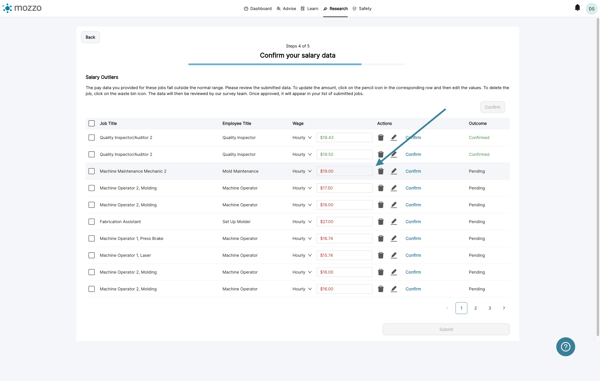Check the $19.43 Quality Inspector/Auditor 2 row
Image resolution: width=600 pixels, height=381 pixels.
[x=91, y=137]
